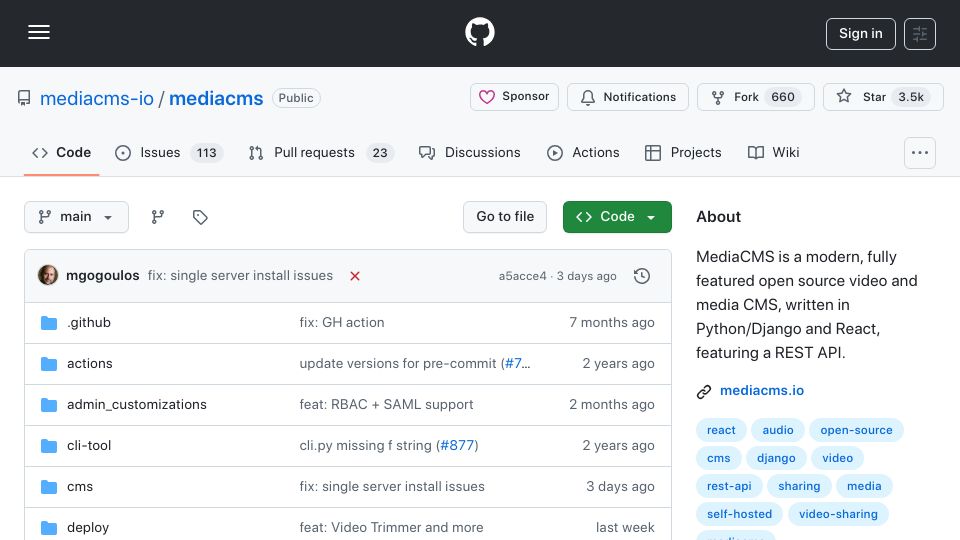Select the audio topic tag
960x540 pixels.
click(778, 430)
